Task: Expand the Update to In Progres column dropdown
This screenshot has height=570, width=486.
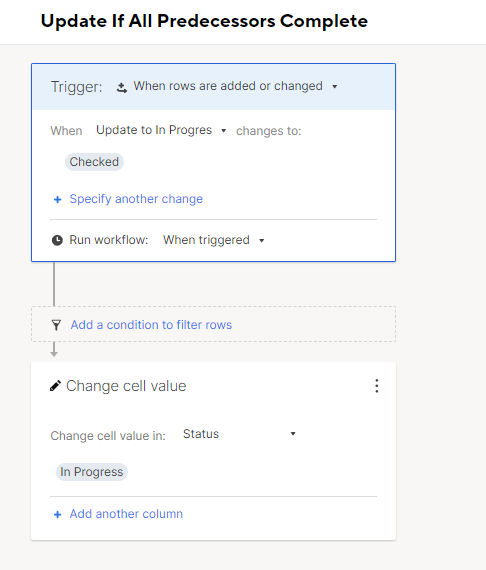Action: pos(224,131)
